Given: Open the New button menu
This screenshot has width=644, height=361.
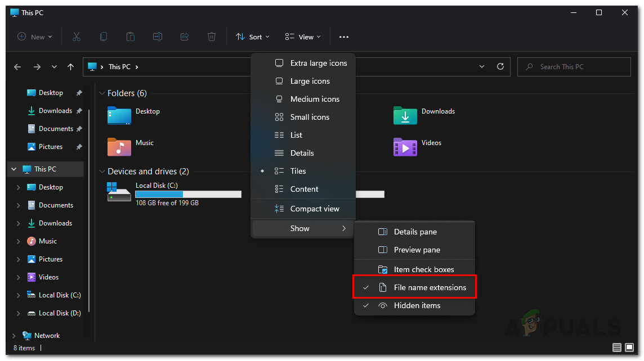Looking at the screenshot, I should pos(35,37).
